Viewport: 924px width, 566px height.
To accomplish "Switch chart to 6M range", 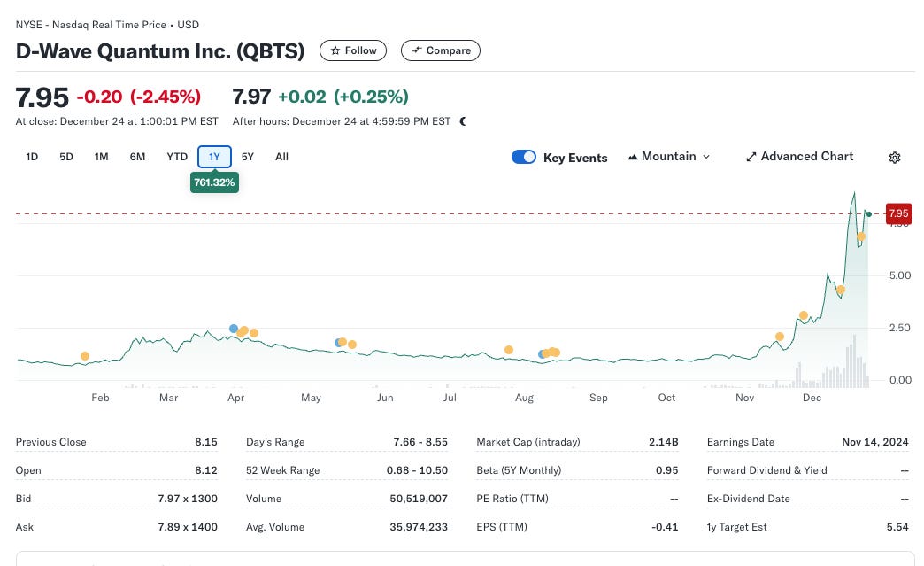I will tap(137, 157).
